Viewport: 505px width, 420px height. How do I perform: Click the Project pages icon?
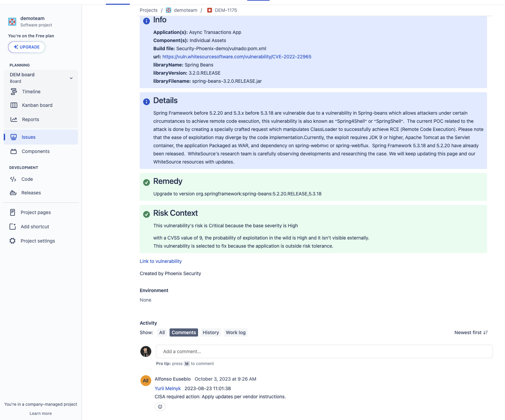coord(13,212)
